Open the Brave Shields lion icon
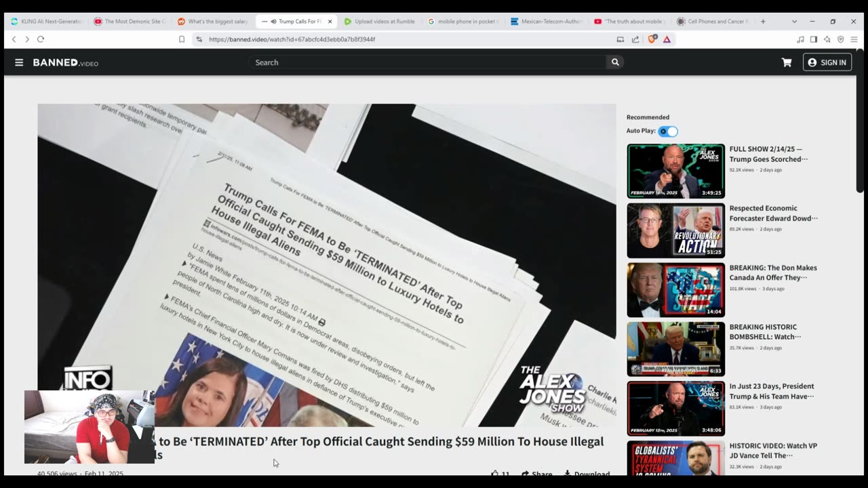 click(x=652, y=39)
